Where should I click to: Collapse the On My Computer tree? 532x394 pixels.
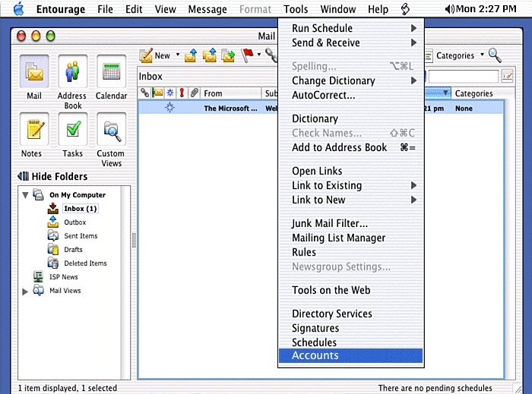[25, 195]
